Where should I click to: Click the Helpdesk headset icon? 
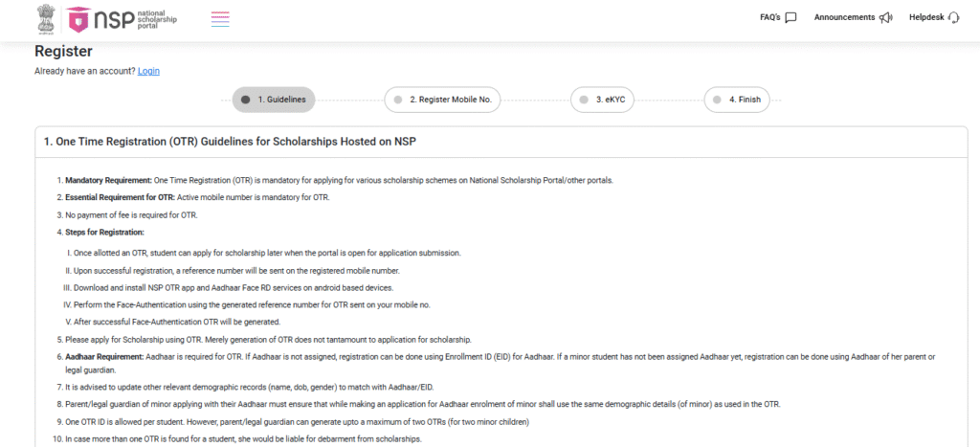point(952,17)
